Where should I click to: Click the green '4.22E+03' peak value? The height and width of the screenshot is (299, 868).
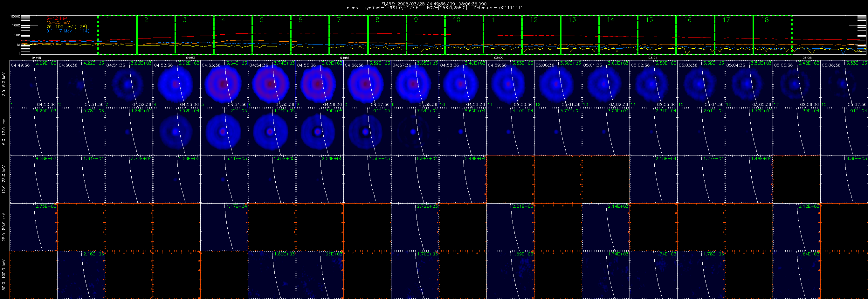tap(94, 63)
